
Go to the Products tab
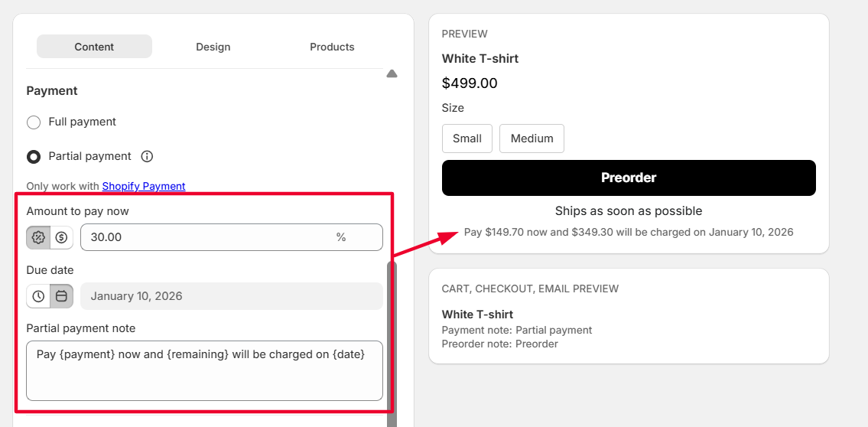point(332,47)
